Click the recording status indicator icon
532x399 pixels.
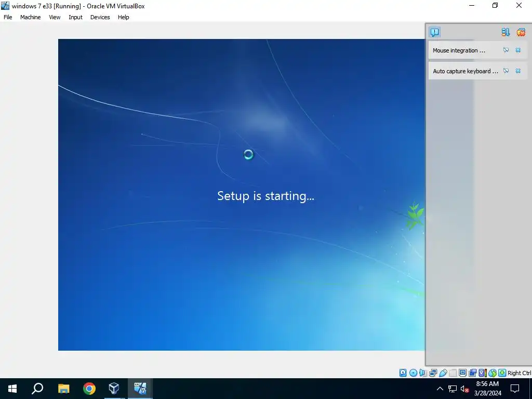(472, 373)
